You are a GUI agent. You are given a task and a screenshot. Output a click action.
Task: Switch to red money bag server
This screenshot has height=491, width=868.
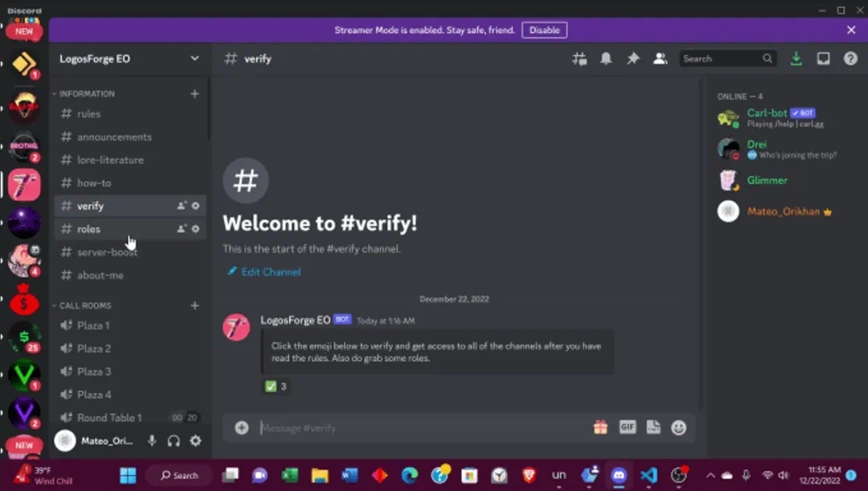point(24,300)
